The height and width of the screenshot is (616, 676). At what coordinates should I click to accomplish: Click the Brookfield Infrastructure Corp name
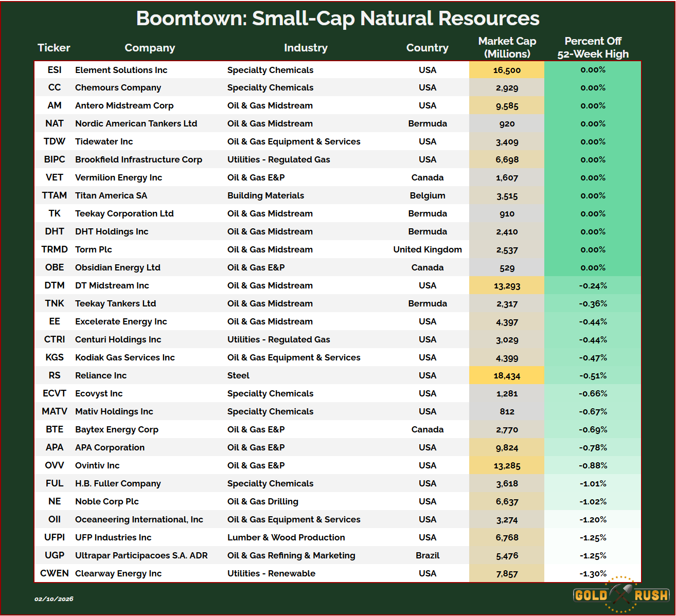coord(138,159)
